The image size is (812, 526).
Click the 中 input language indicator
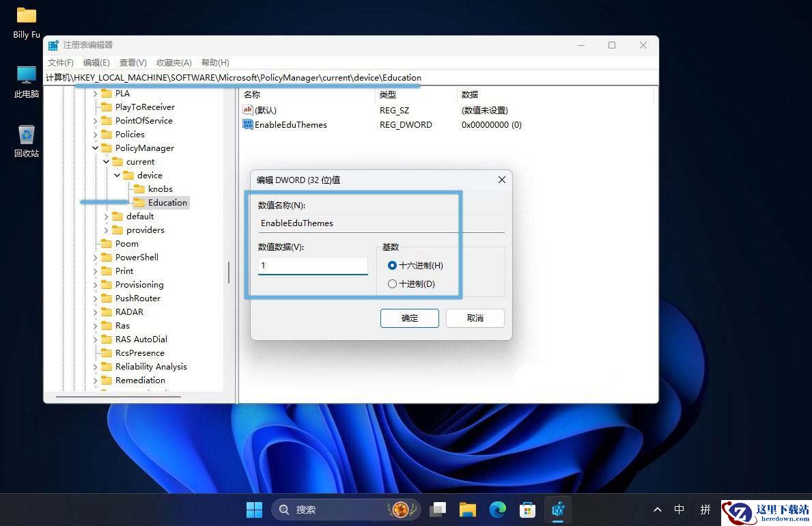(679, 510)
